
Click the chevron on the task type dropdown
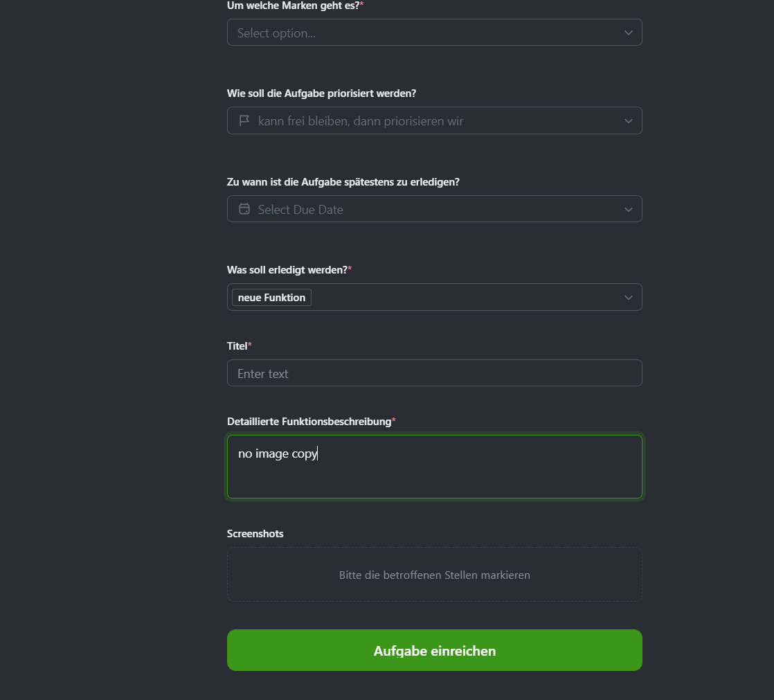tap(629, 297)
